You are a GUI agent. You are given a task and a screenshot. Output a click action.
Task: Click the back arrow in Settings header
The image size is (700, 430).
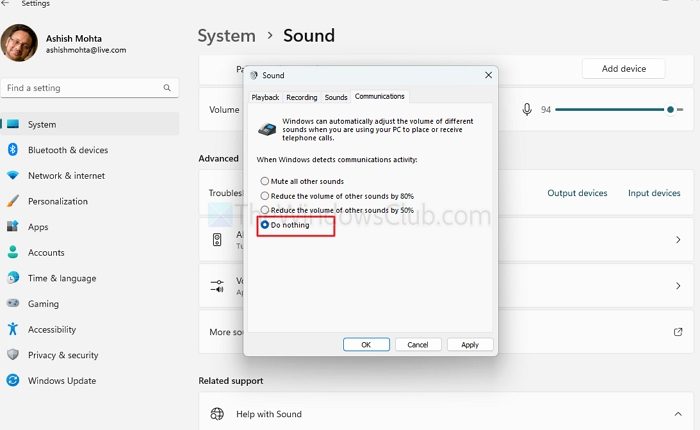(x=5, y=3)
